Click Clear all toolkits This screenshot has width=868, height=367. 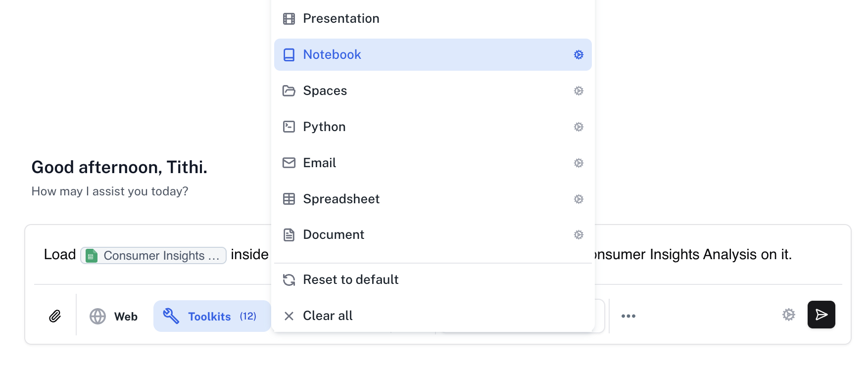(327, 316)
